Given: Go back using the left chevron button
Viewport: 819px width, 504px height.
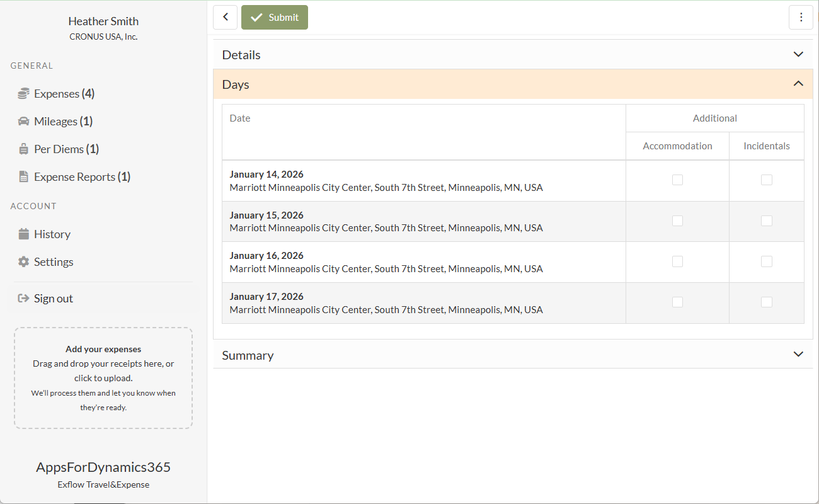Looking at the screenshot, I should [225, 18].
